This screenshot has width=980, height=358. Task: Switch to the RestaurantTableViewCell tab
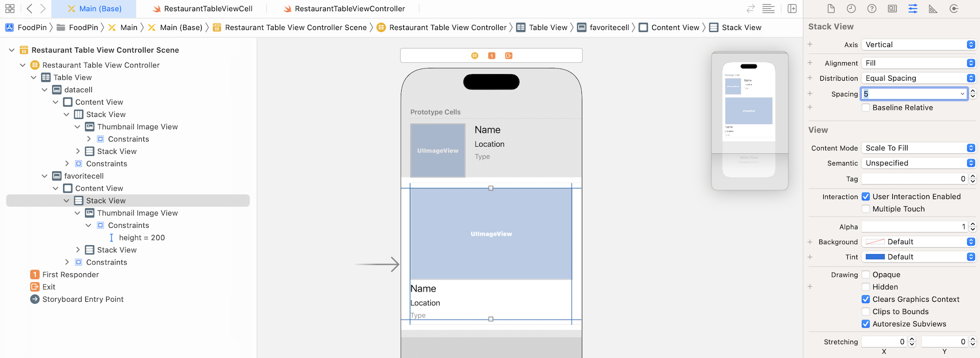click(x=203, y=9)
